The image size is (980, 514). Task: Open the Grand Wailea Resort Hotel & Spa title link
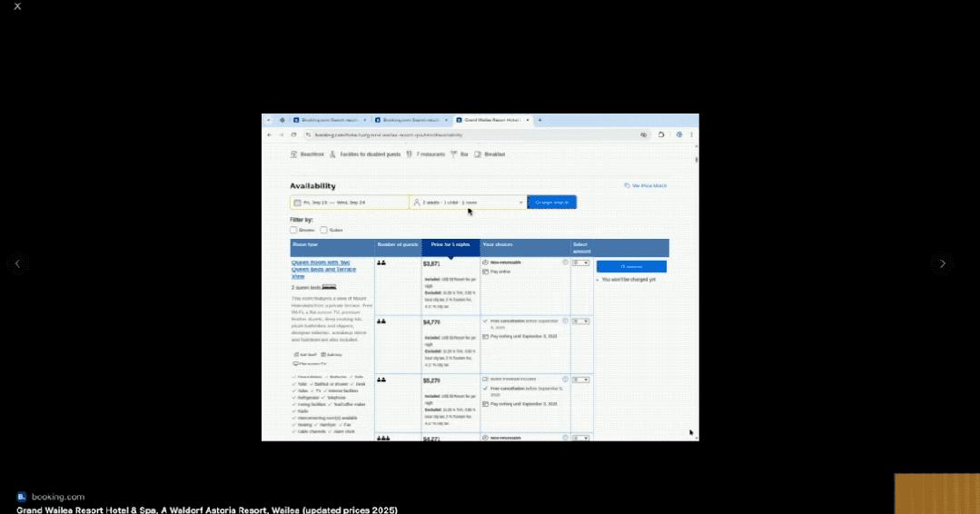tap(207, 509)
